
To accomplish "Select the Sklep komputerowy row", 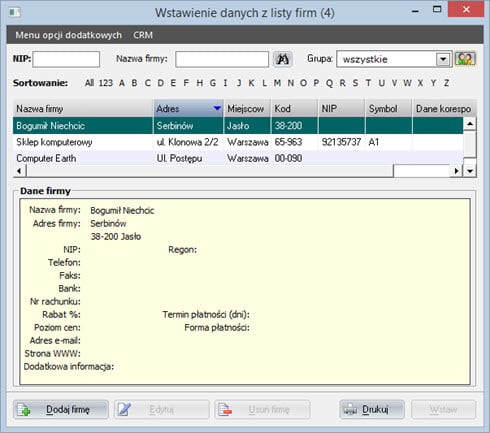I will click(x=238, y=142).
